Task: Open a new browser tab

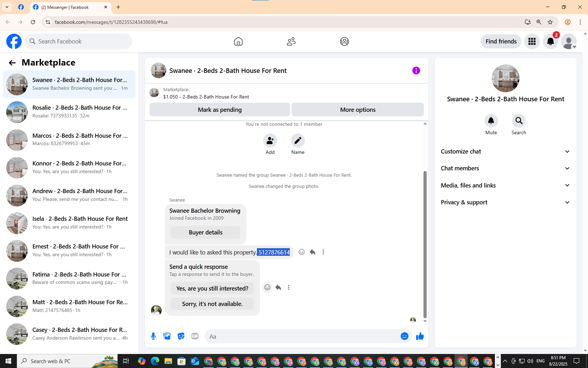Action: [x=118, y=7]
